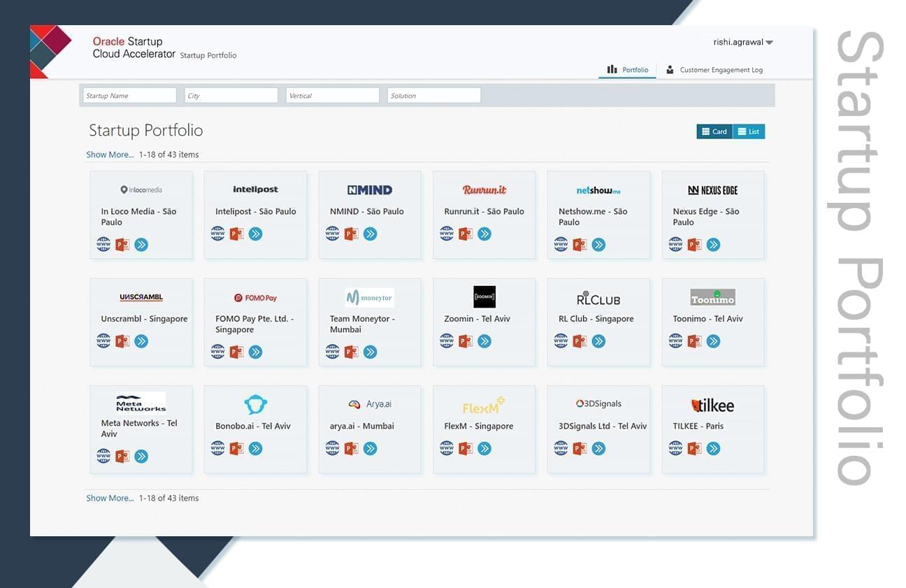Click the Vertical filter field
906x588 pixels.
coord(332,94)
